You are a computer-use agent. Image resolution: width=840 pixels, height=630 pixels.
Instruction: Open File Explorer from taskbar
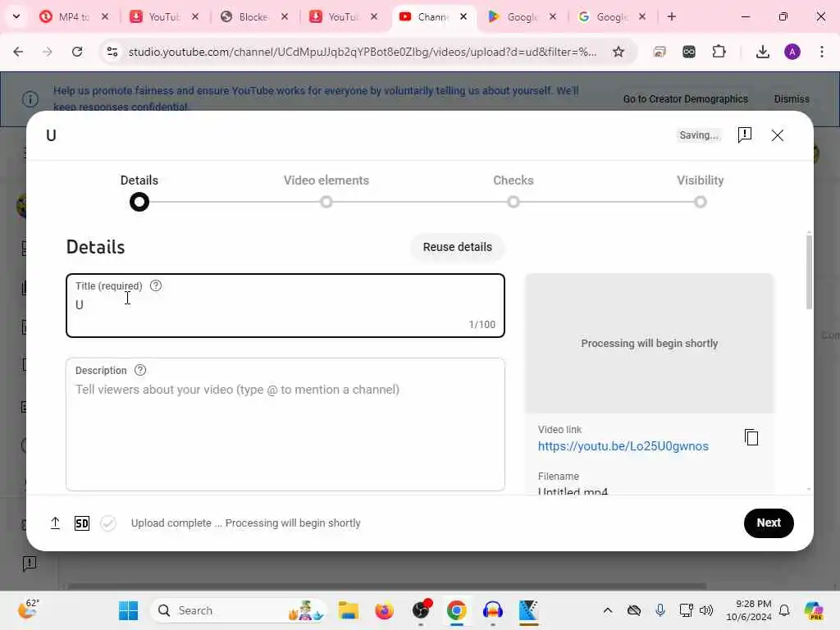pyautogui.click(x=348, y=610)
